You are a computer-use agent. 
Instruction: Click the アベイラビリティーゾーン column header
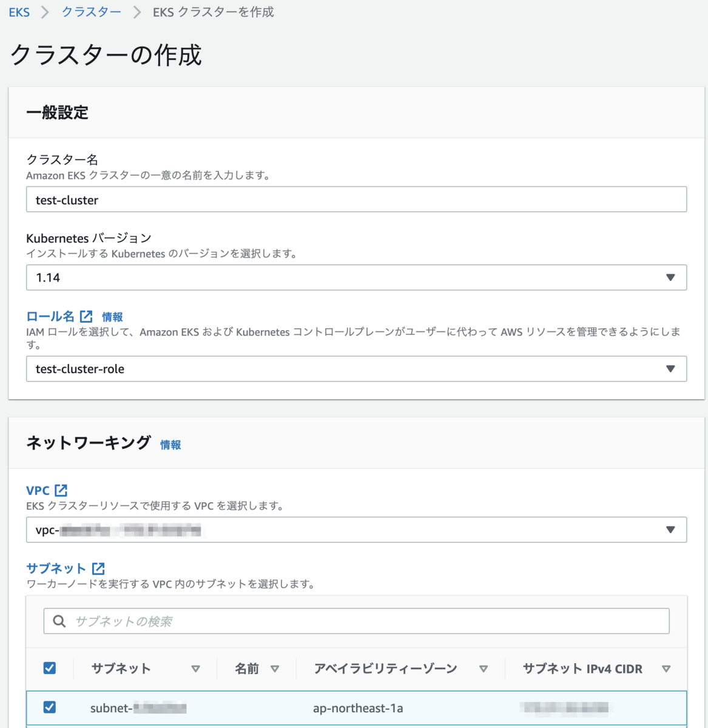pos(385,669)
